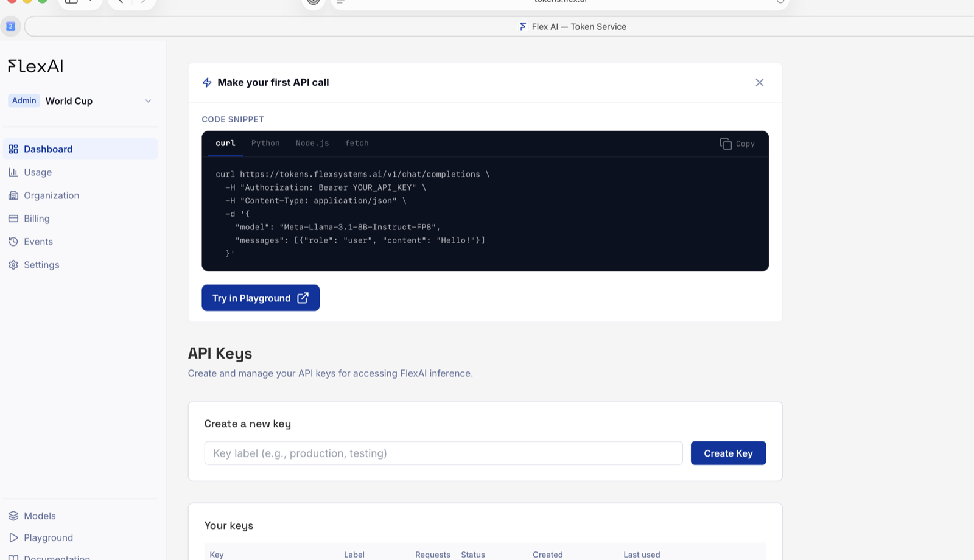Screen dimensions: 974x560
Task: Click the Key column header
Action: (217, 555)
